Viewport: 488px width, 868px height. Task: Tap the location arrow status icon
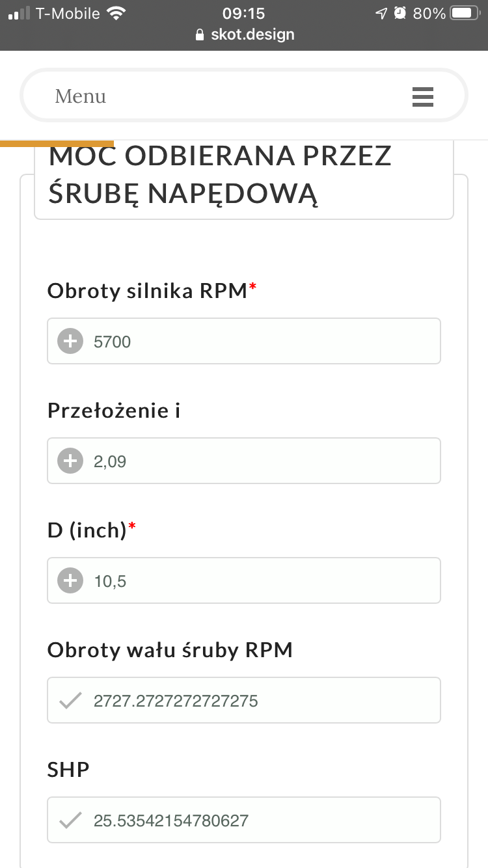381,13
